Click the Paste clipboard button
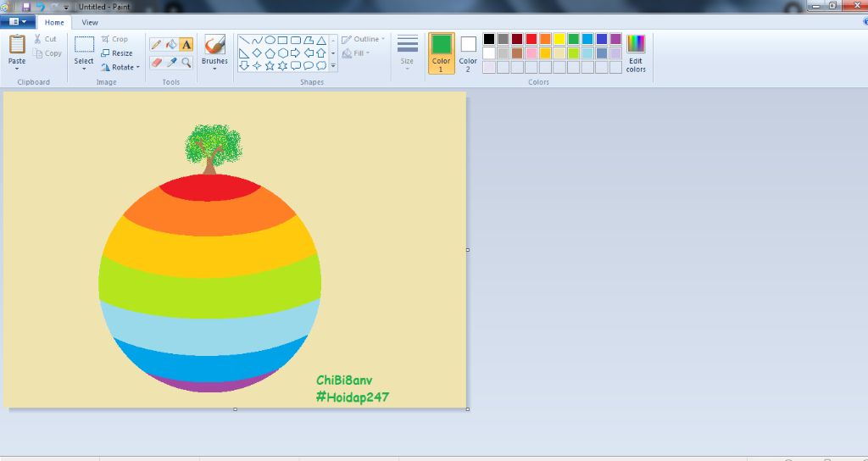The width and height of the screenshot is (868, 461). [x=17, y=48]
